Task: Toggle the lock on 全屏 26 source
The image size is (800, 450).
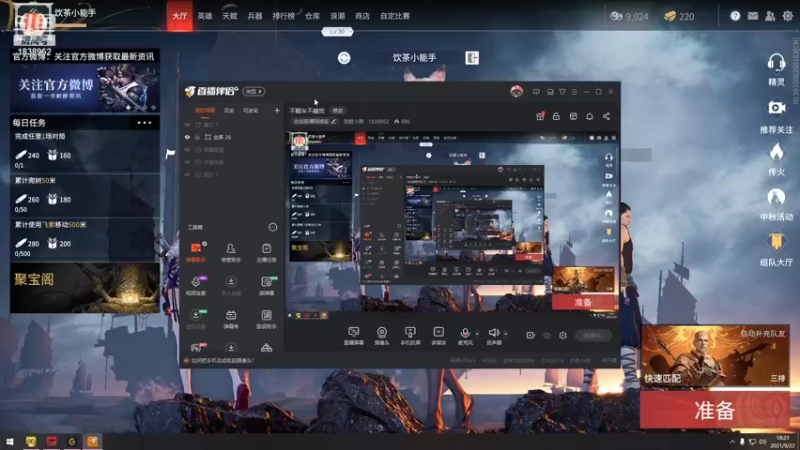Action: pos(197,137)
